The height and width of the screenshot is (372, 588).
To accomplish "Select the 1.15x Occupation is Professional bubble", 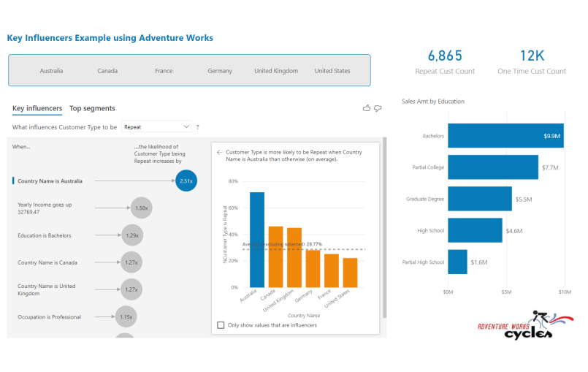I will (x=126, y=316).
